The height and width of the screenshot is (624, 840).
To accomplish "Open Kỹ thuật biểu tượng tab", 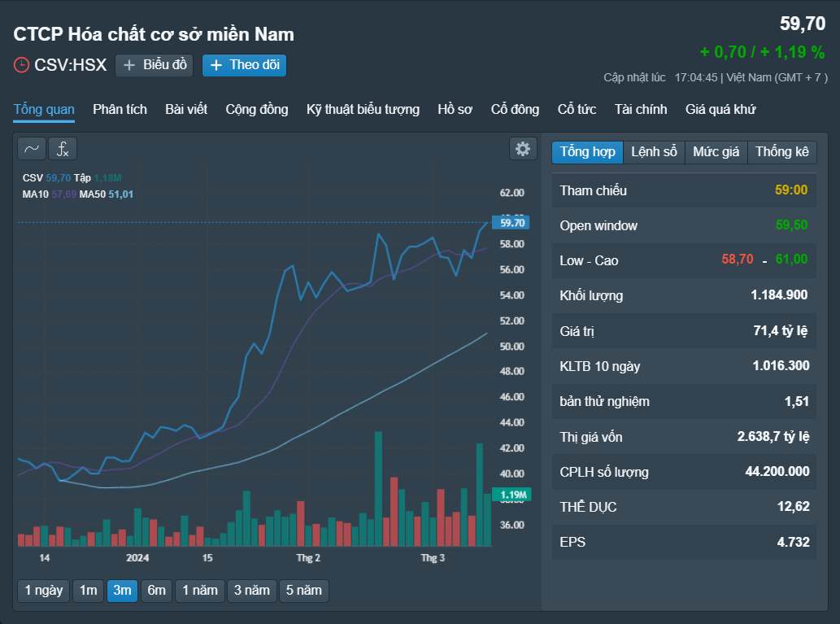I will click(x=363, y=109).
